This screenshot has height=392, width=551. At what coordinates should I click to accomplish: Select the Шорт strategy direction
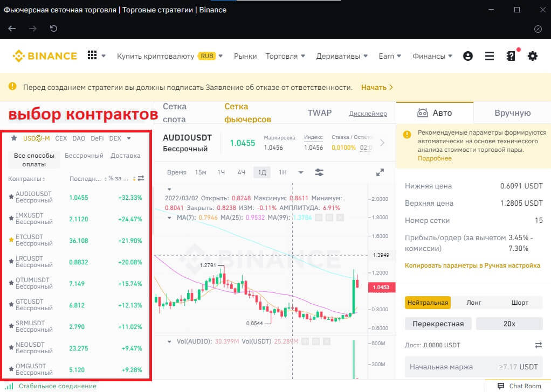[x=520, y=303]
